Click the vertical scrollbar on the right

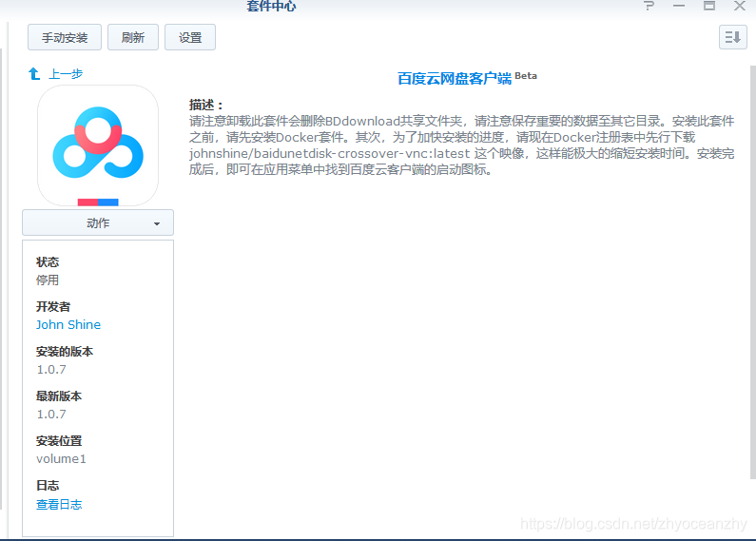pyautogui.click(x=752, y=272)
